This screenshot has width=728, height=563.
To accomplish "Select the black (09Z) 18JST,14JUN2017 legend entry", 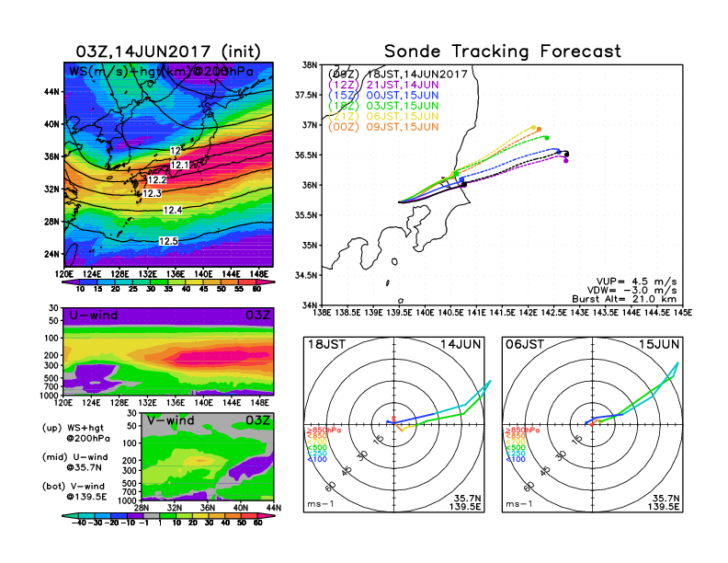I will click(397, 75).
